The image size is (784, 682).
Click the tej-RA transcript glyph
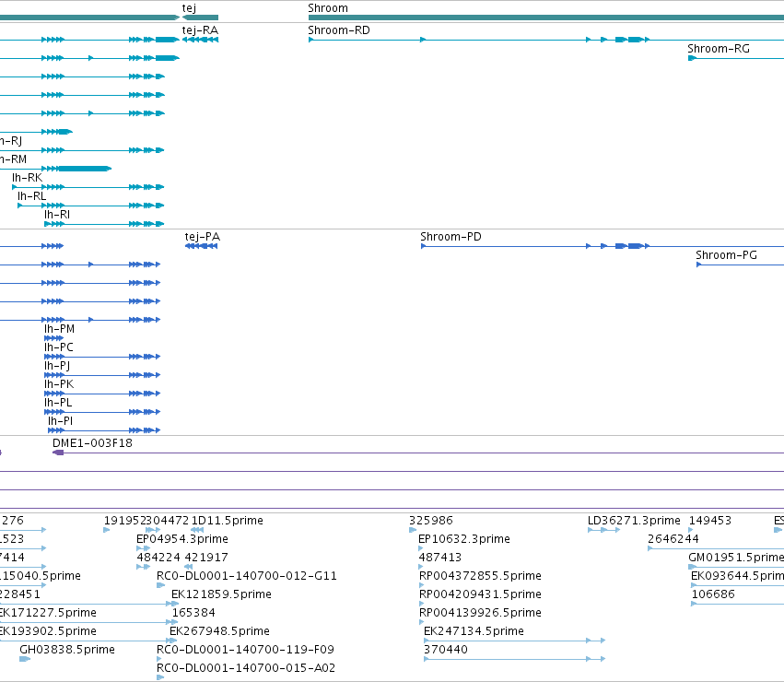[x=200, y=40]
